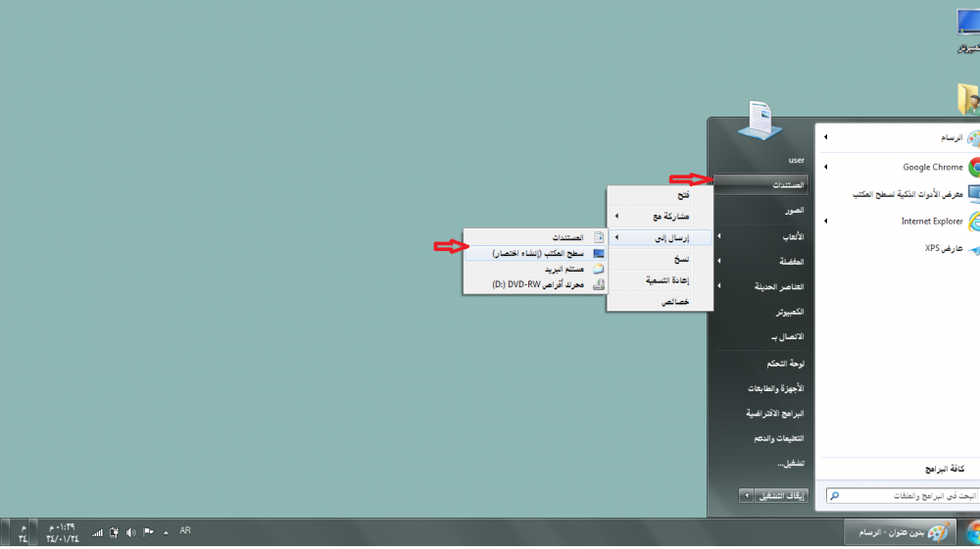980x549 pixels.
Task: Show hidden tray icons with the up arrow
Action: click(x=166, y=532)
